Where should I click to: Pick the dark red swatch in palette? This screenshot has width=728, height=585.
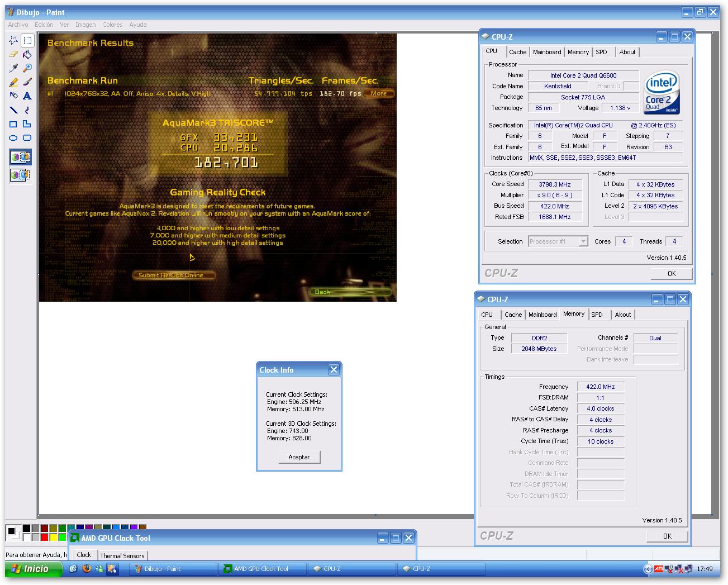pos(45,528)
